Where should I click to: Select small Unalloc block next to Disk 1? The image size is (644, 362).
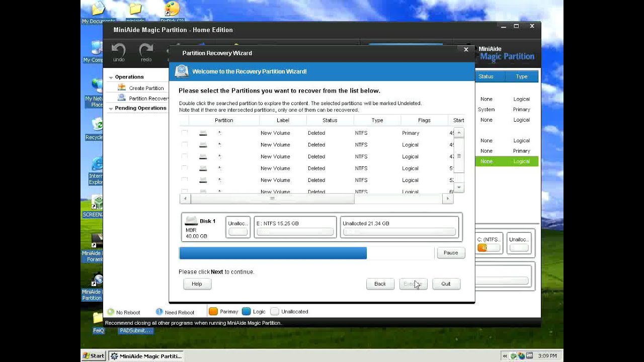(238, 227)
